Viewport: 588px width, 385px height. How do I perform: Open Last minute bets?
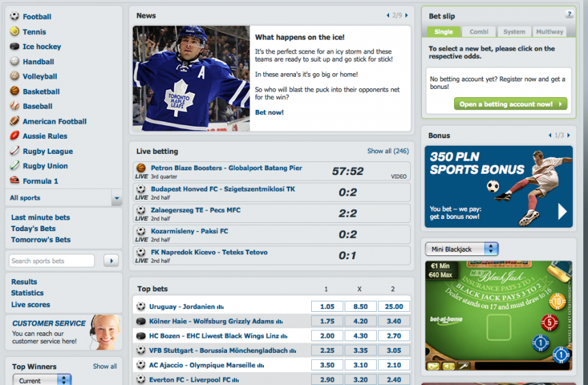[40, 217]
